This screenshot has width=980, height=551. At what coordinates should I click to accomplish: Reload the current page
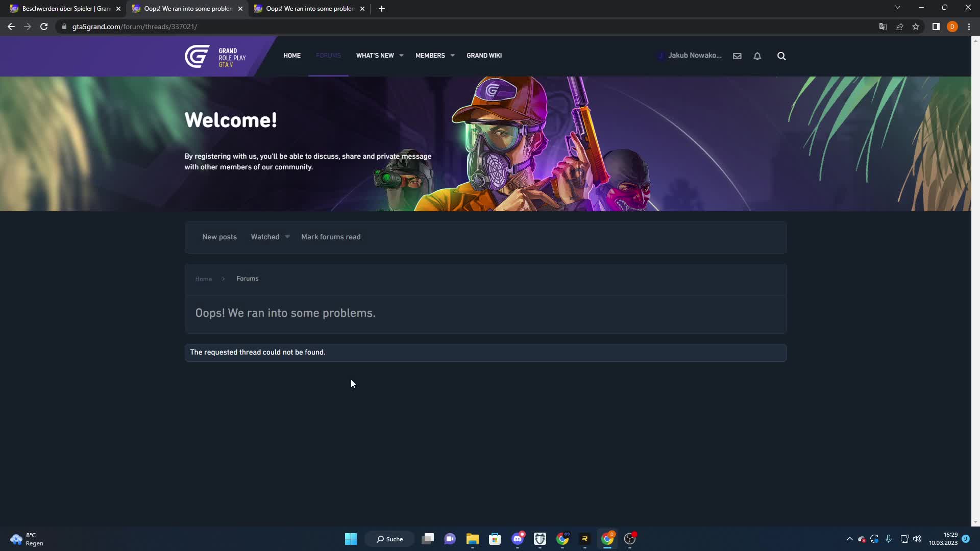[x=44, y=27]
